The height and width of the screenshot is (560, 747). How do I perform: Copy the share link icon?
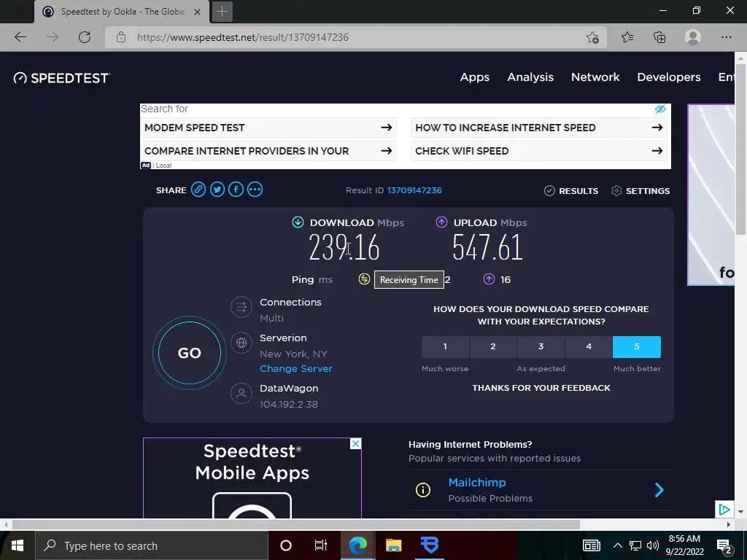[x=198, y=190]
